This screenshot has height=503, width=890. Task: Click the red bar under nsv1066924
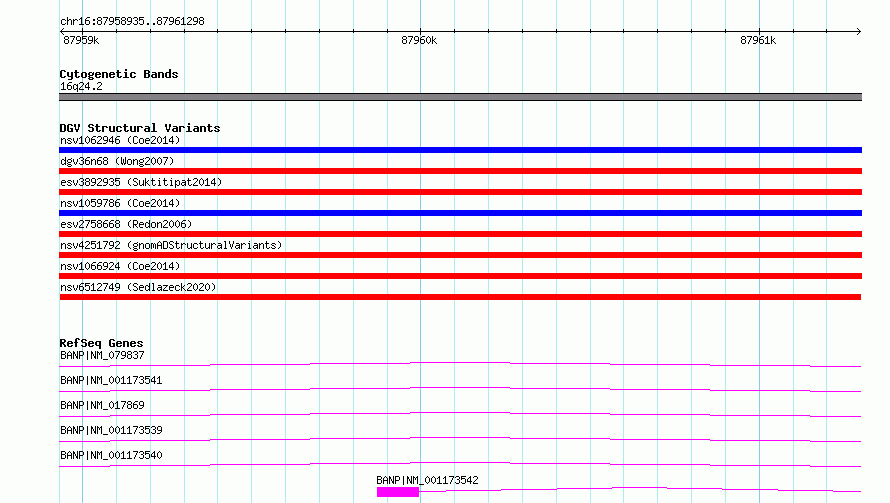[x=460, y=276]
